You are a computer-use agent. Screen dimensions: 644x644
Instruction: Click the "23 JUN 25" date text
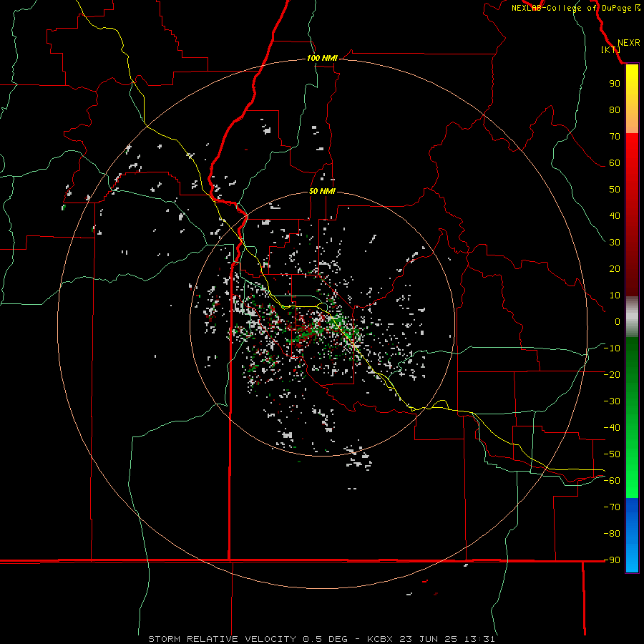click(x=429, y=639)
